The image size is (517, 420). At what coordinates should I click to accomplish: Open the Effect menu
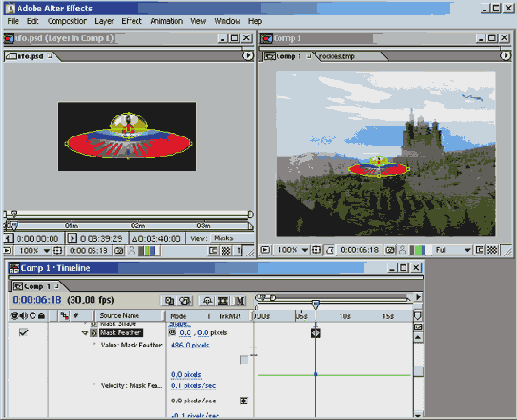point(132,21)
